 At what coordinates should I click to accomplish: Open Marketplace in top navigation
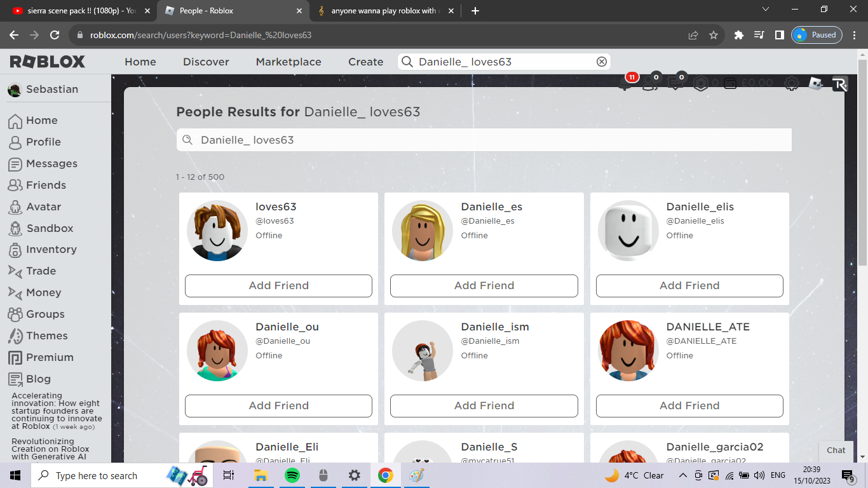pos(288,62)
